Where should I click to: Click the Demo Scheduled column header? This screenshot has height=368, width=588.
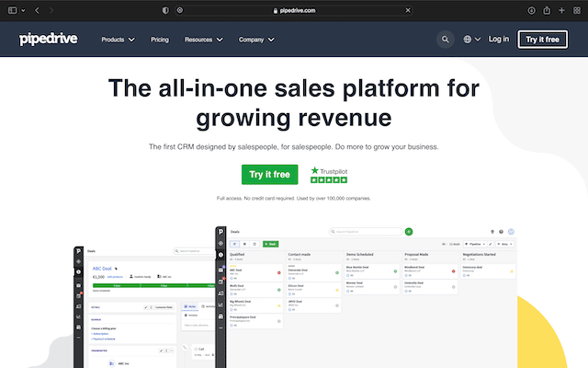359,254
